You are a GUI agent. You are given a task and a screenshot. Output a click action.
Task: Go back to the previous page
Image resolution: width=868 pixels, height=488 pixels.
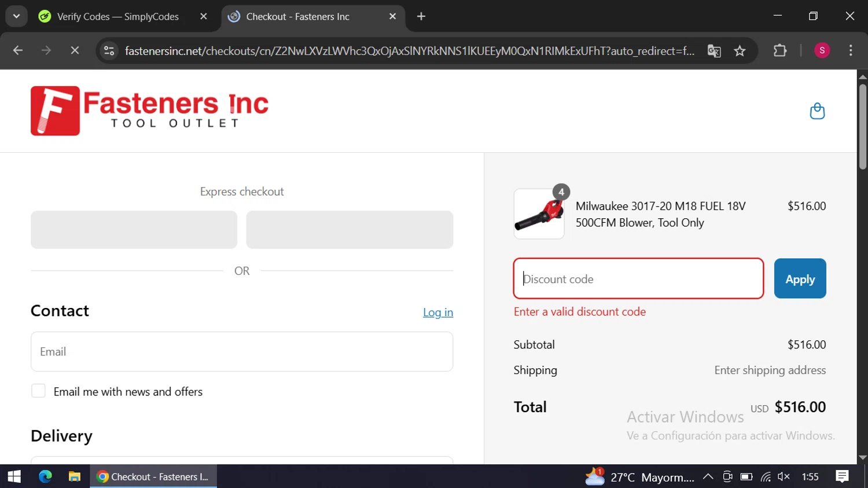tap(18, 51)
